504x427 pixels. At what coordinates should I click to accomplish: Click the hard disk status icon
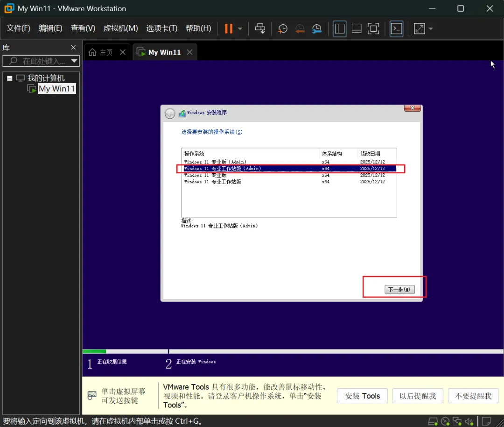(x=433, y=421)
